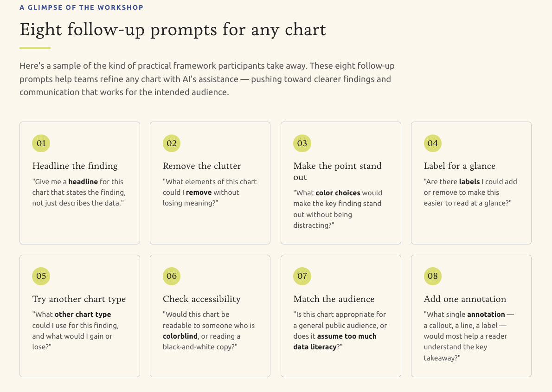Click the 05 number badge

[41, 276]
